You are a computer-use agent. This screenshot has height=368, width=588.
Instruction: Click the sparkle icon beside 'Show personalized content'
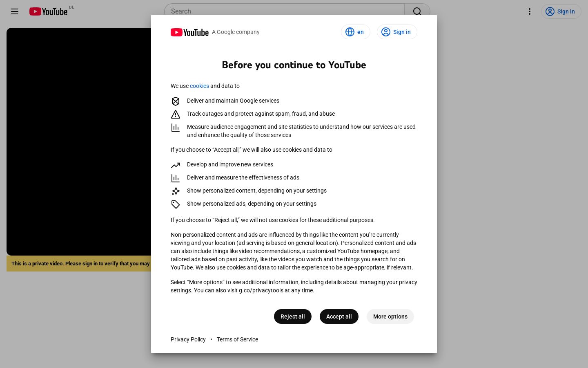[176, 191]
